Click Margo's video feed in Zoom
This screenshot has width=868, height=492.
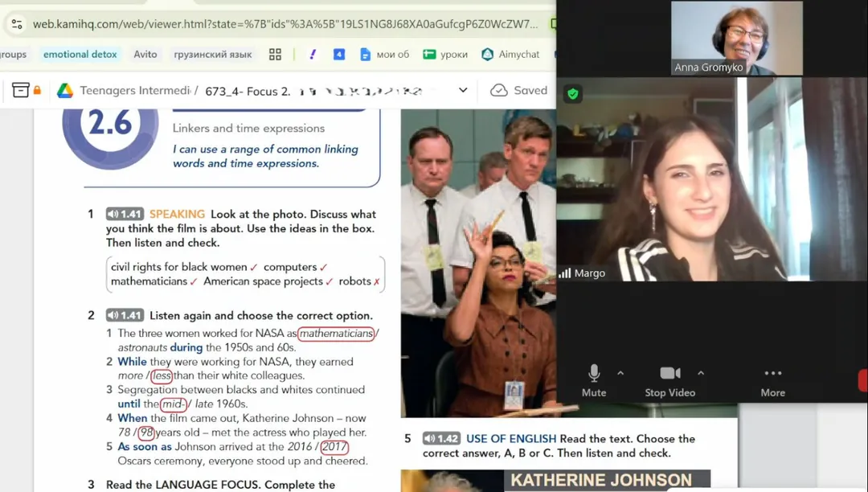coord(712,179)
